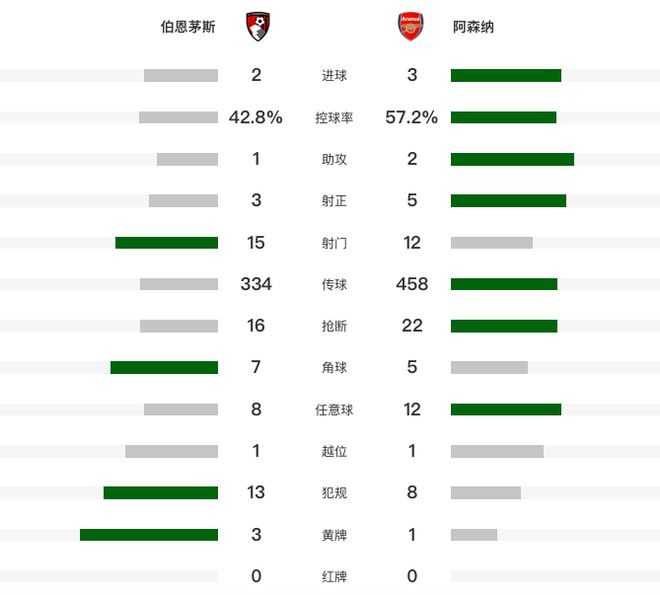
Task: Click the Arsenal club crest icon
Action: 410,27
